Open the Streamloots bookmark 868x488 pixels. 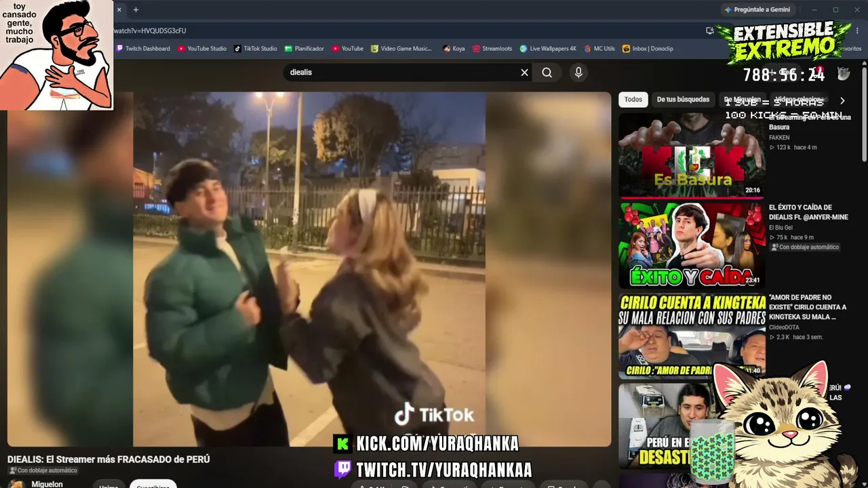(492, 49)
